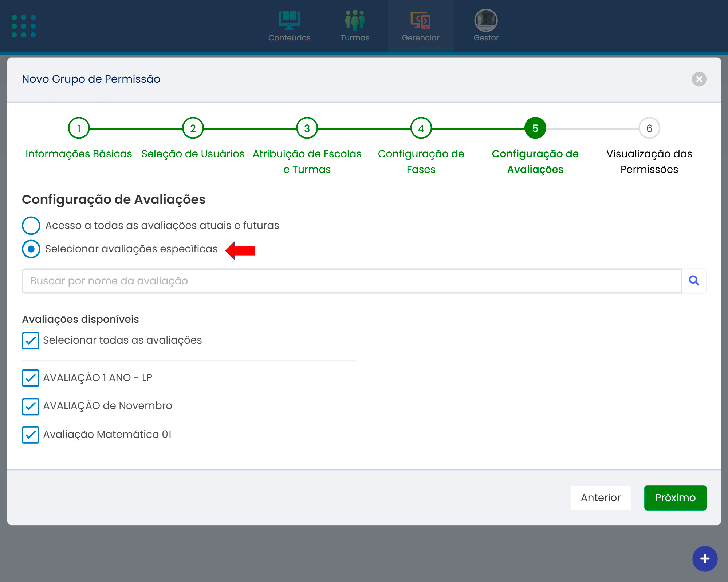Open the app grid dots menu
This screenshot has width=728, height=582.
24,26
